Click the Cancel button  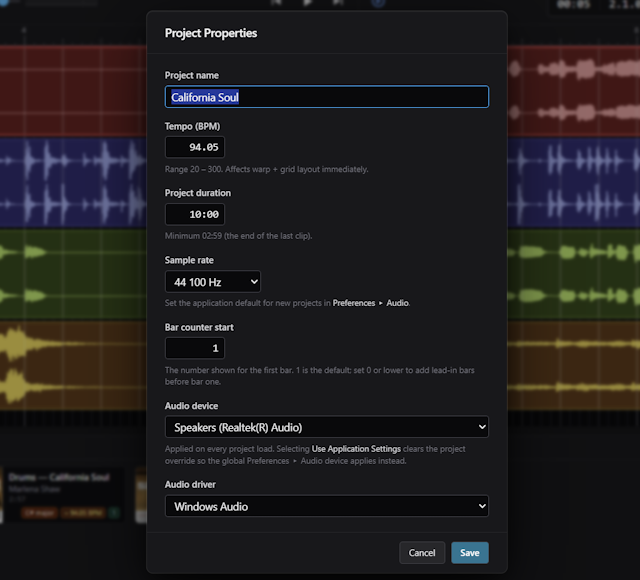coord(422,553)
